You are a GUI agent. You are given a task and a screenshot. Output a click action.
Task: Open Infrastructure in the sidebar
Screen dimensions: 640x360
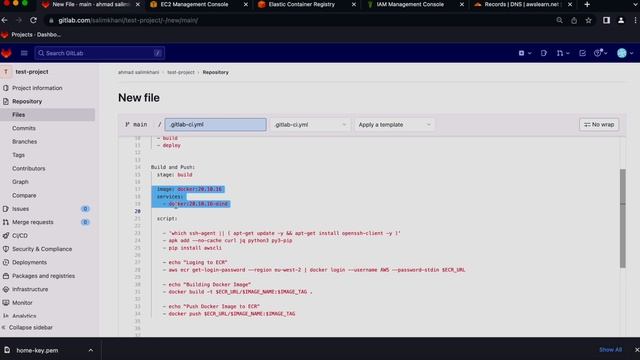(x=30, y=289)
